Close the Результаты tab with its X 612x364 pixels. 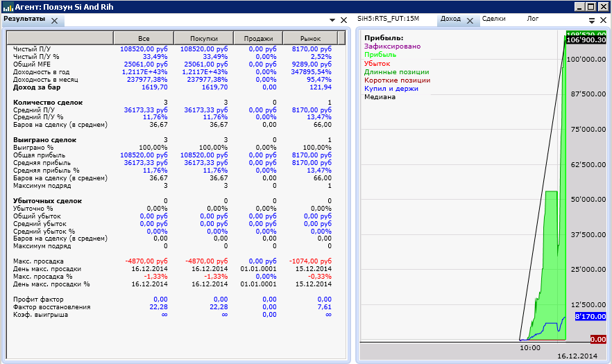(54, 21)
